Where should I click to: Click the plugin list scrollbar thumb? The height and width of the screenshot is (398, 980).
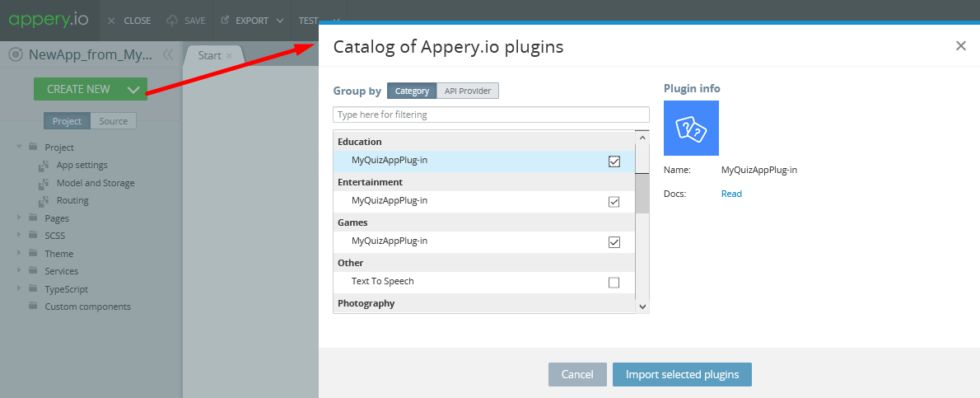click(x=642, y=193)
